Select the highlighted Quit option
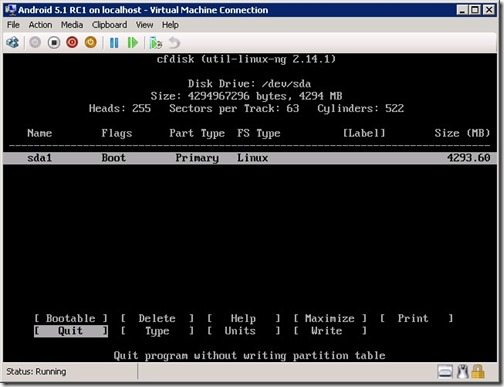504x387 pixels. (x=71, y=331)
